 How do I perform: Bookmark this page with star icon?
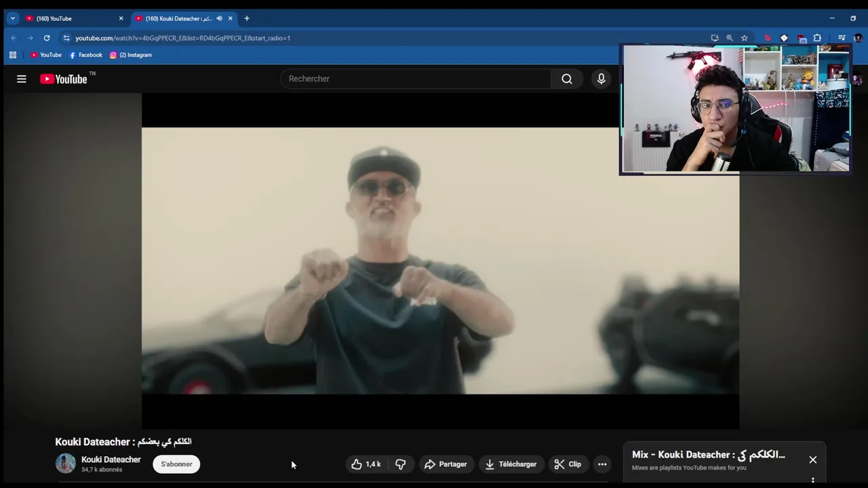click(745, 38)
